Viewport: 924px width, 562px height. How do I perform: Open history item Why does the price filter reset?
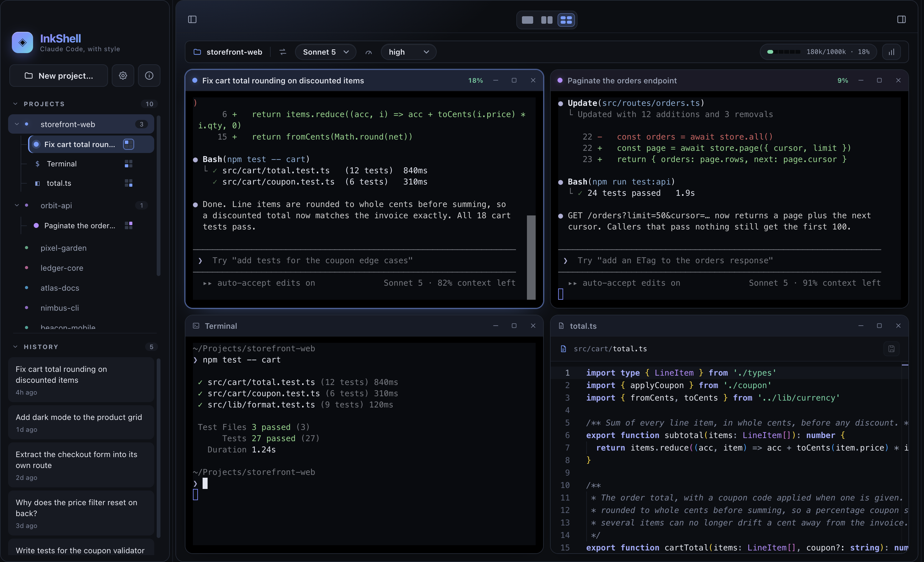[81, 513]
